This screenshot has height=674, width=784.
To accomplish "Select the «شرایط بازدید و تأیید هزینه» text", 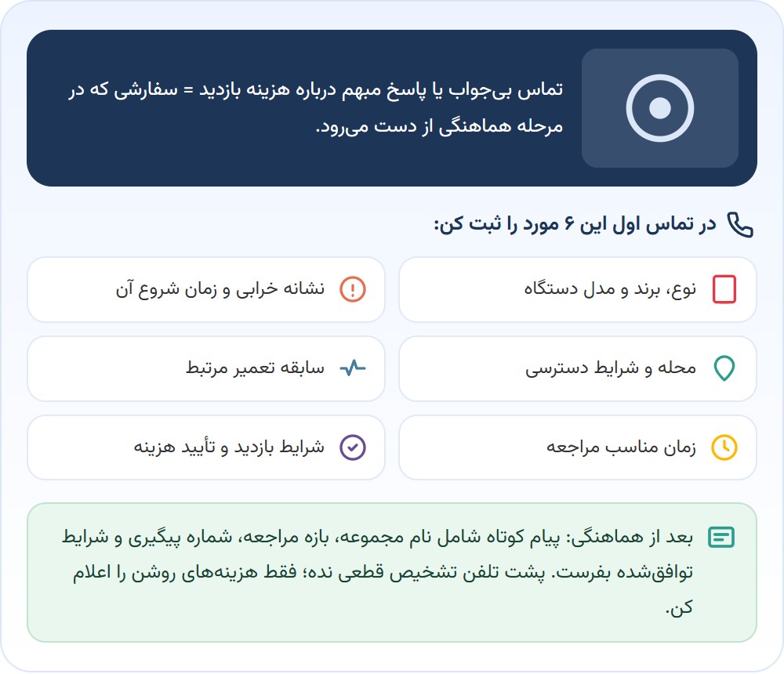I will pyautogui.click(x=229, y=447).
